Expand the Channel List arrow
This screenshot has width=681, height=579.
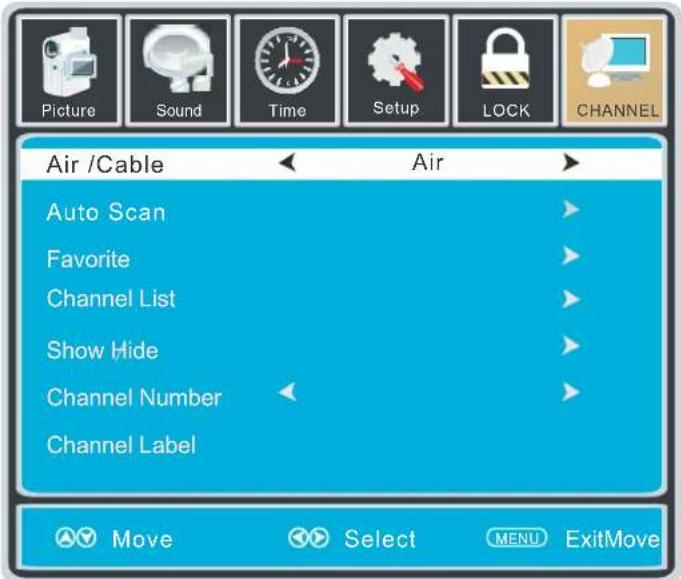[x=570, y=299]
